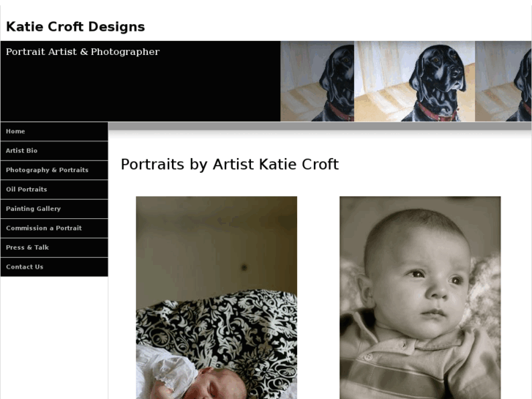This screenshot has height=399, width=532.
Task: Open the sepia baby portrait photo
Action: (420, 297)
